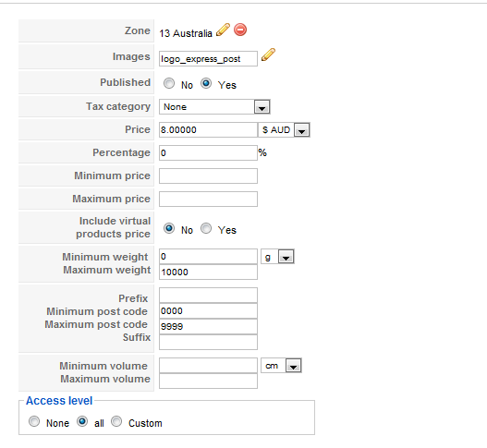Remove the 13 Australia zone
487x448 pixels.
point(240,30)
